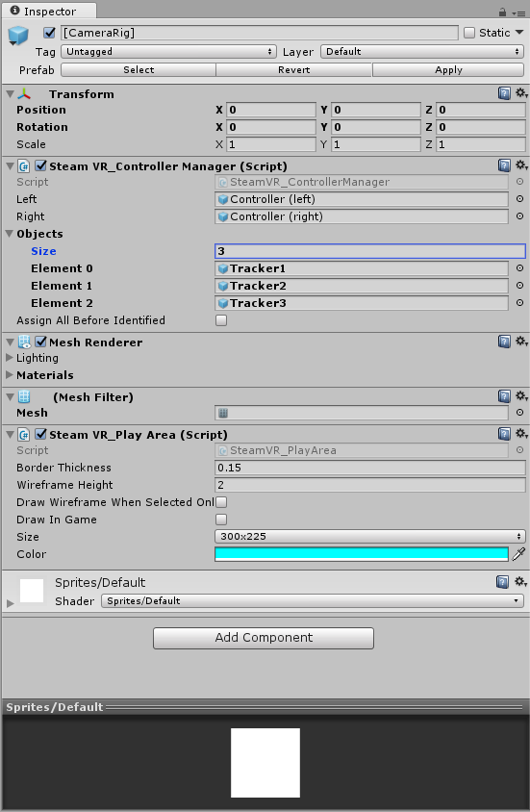530x812 pixels.
Task: Click the Objects Size input field
Action: coord(370,251)
